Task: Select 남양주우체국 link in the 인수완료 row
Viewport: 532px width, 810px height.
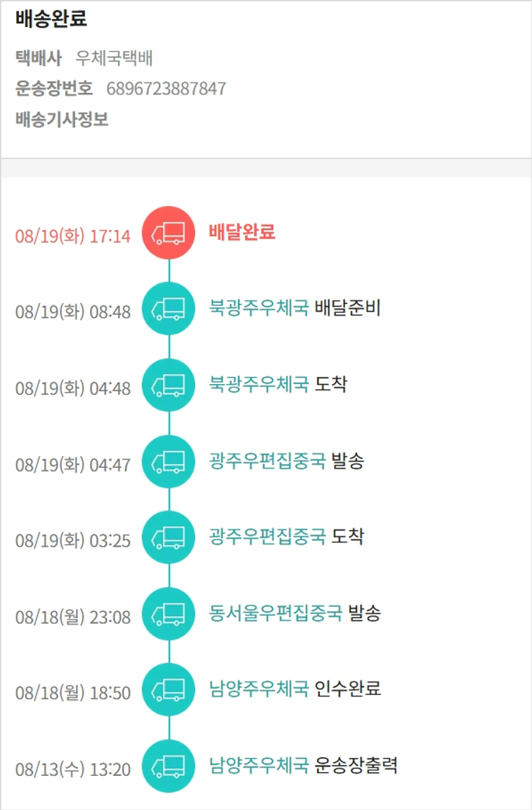Action: [x=259, y=689]
